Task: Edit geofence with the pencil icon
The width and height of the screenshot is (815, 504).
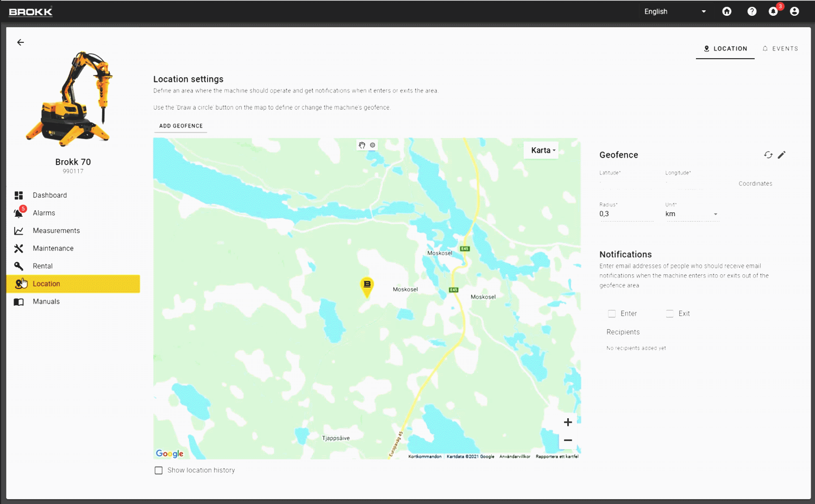Action: [x=782, y=155]
